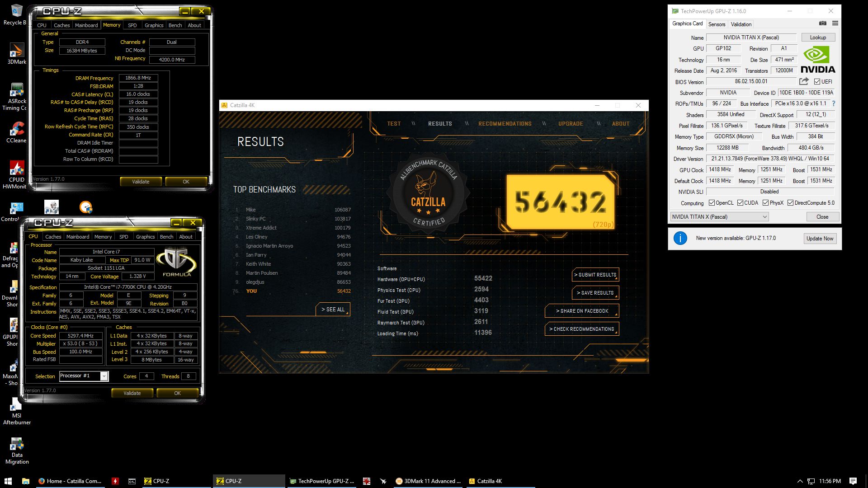This screenshot has height=488, width=868.
Task: Open the Processor #1 selection dropdown
Action: click(x=84, y=376)
